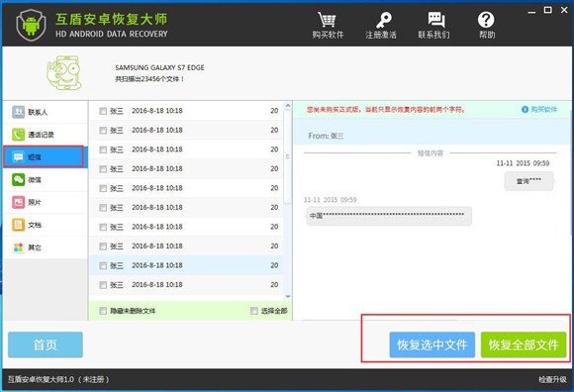Click the 中国**** received message bubble
This screenshot has width=574, height=392.
[x=388, y=216]
